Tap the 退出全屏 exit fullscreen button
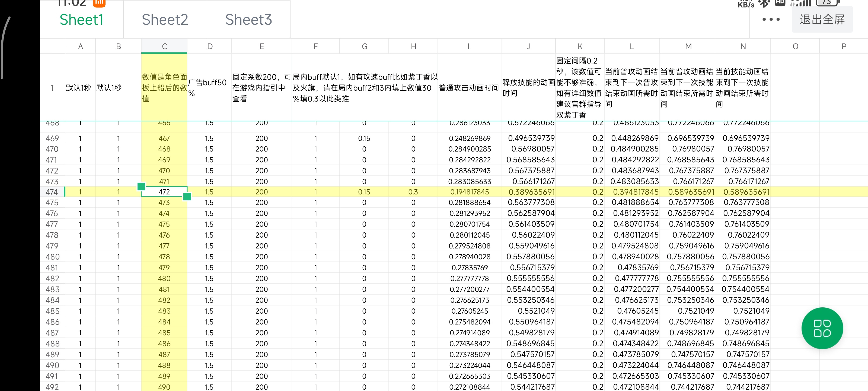Viewport: 868px width, 391px height. [x=822, y=20]
